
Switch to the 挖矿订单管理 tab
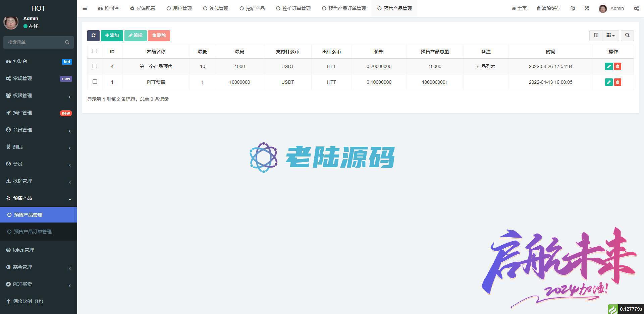[293, 8]
